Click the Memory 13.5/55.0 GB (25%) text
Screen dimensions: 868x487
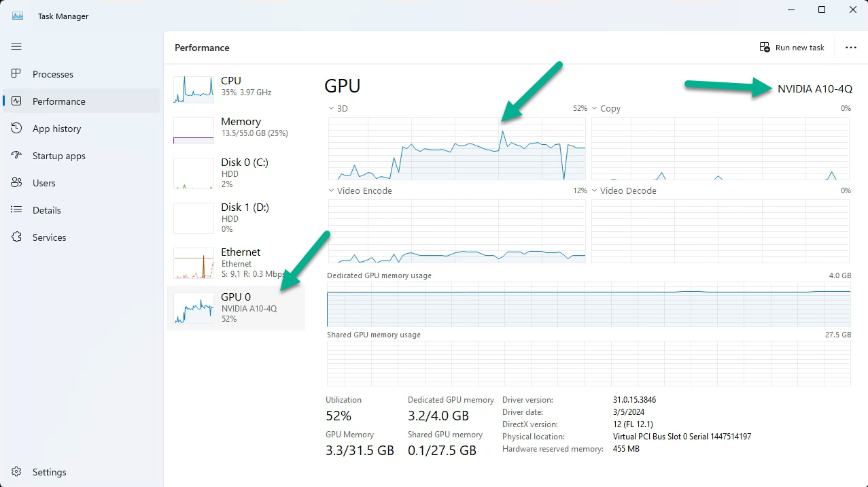click(x=254, y=133)
